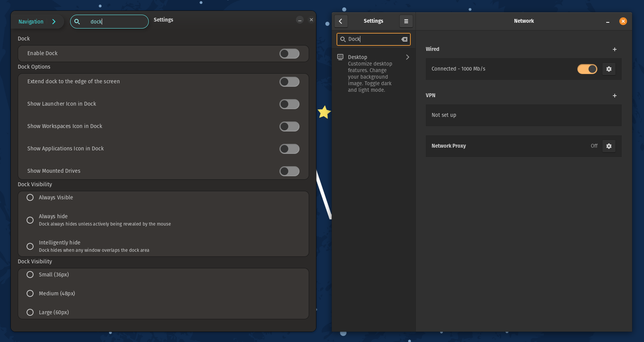Add a new VPN connection
Image resolution: width=644 pixels, height=342 pixels.
click(614, 96)
